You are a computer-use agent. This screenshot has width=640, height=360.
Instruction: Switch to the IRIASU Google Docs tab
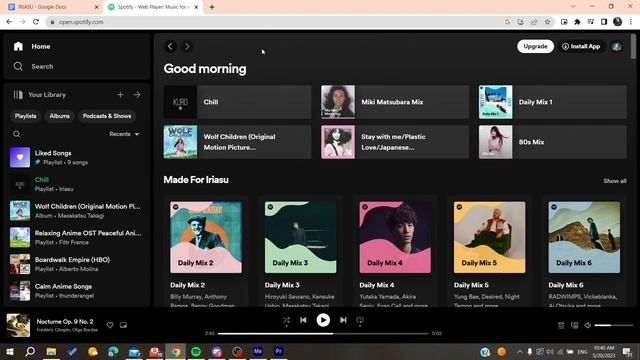click(x=52, y=7)
